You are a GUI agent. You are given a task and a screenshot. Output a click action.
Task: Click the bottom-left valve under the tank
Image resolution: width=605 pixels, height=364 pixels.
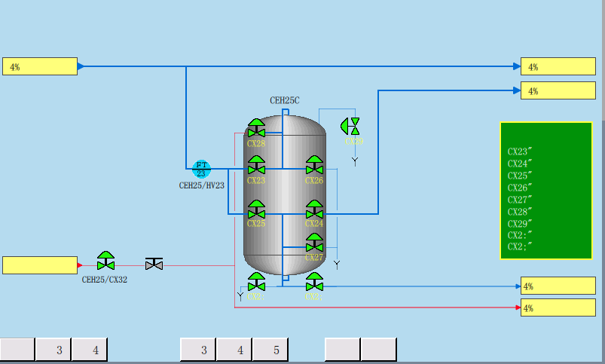click(256, 283)
